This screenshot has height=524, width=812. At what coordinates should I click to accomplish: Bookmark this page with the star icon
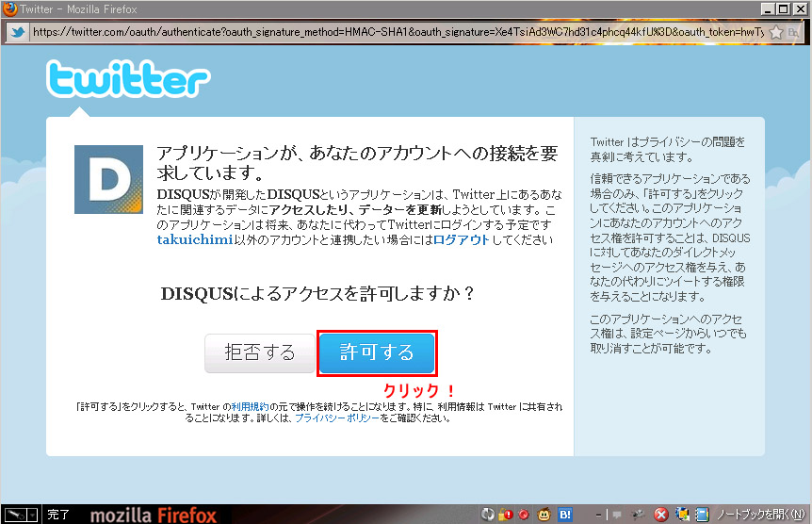pyautogui.click(x=776, y=33)
